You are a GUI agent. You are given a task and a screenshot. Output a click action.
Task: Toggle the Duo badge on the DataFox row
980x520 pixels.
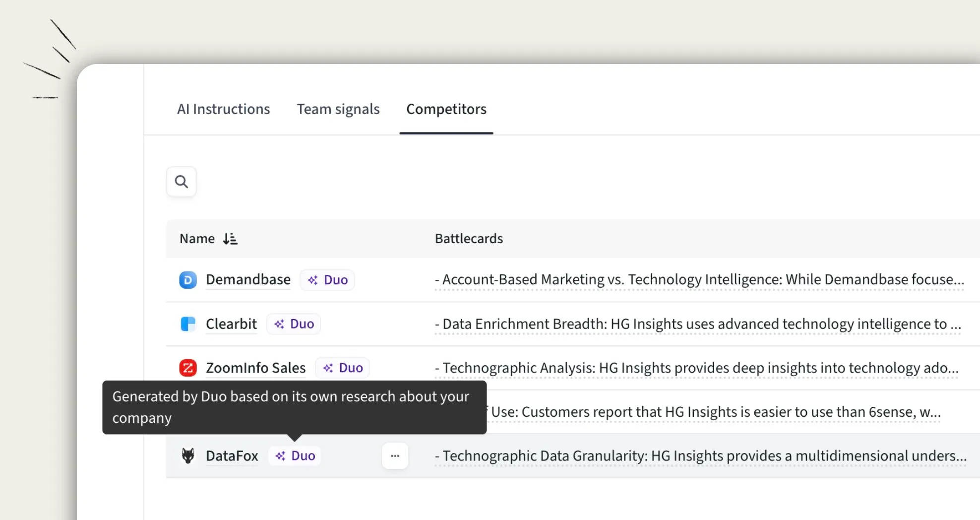295,455
